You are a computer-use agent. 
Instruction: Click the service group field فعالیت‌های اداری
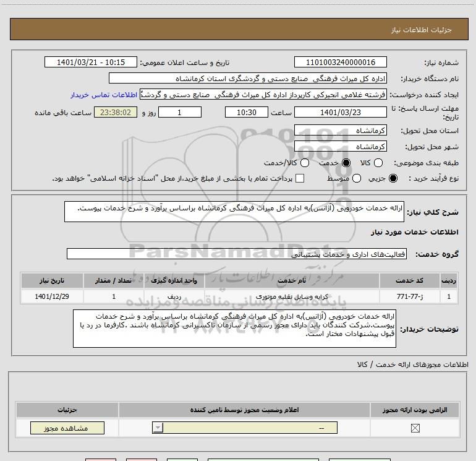click(237, 254)
